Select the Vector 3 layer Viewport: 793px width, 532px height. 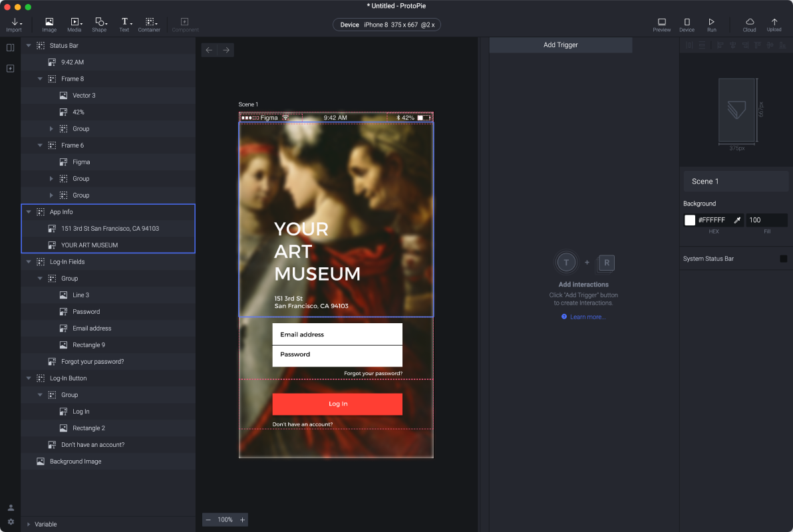point(108,96)
